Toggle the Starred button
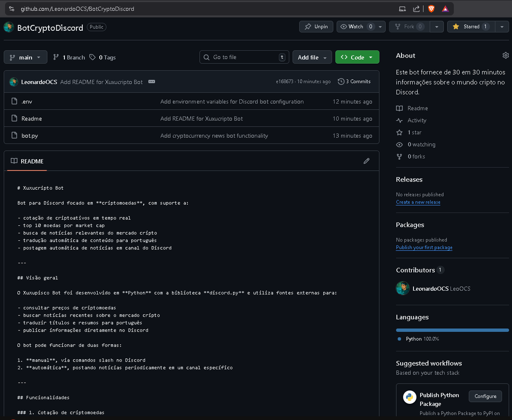 click(471, 26)
